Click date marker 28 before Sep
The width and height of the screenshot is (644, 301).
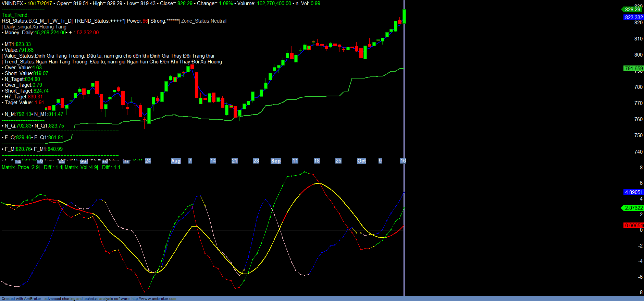point(256,161)
